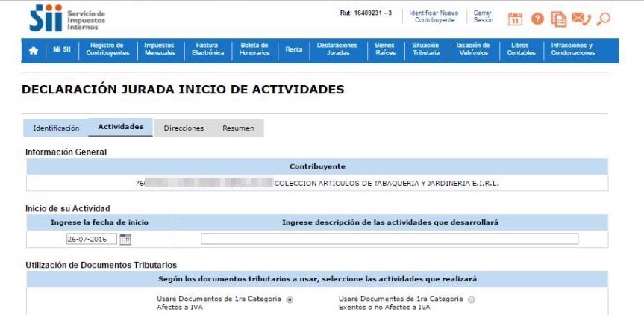Open Registro de Contribuyentes menu

[107, 49]
